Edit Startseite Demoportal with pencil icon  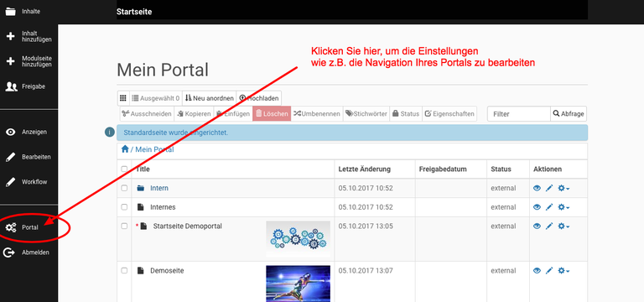(x=549, y=226)
